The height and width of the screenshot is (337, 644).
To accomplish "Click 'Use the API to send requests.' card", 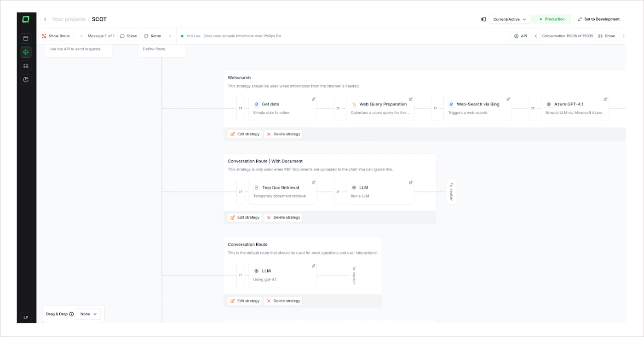I will (79, 50).
